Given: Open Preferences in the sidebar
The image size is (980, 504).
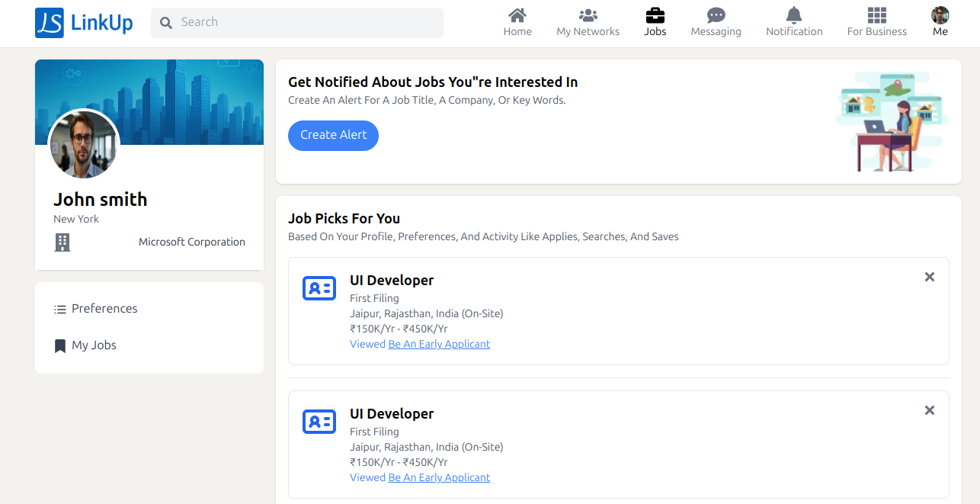Looking at the screenshot, I should [x=104, y=309].
